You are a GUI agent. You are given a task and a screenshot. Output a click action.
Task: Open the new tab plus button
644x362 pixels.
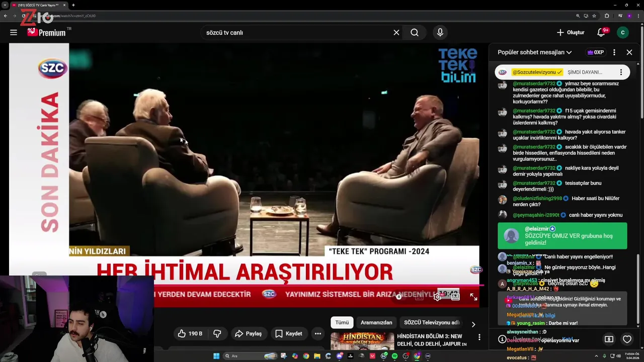point(73,5)
